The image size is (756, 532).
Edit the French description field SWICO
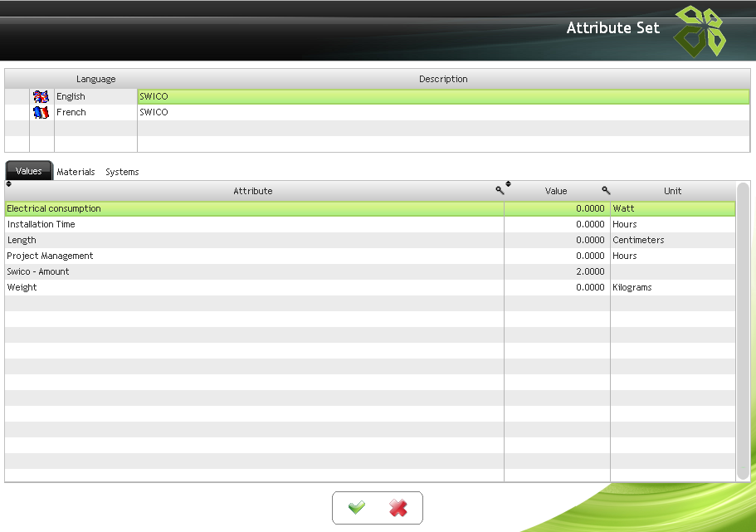443,113
